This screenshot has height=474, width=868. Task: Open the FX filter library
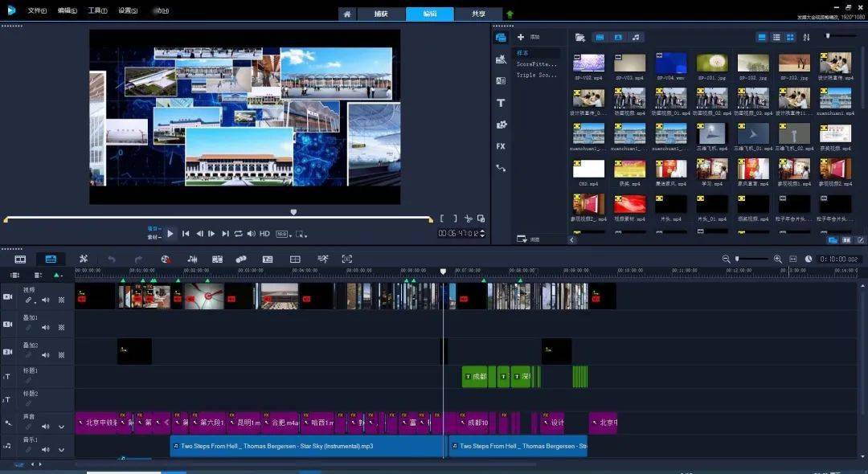(501, 146)
